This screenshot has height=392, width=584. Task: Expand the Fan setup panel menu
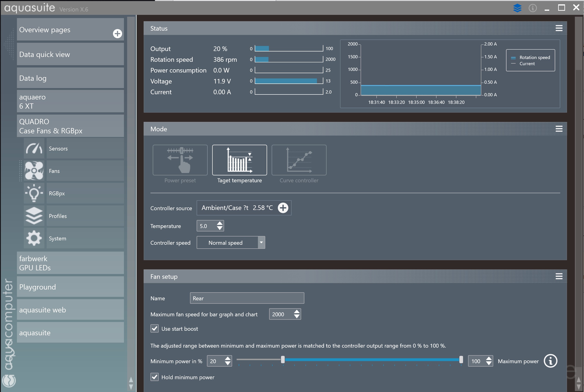559,276
